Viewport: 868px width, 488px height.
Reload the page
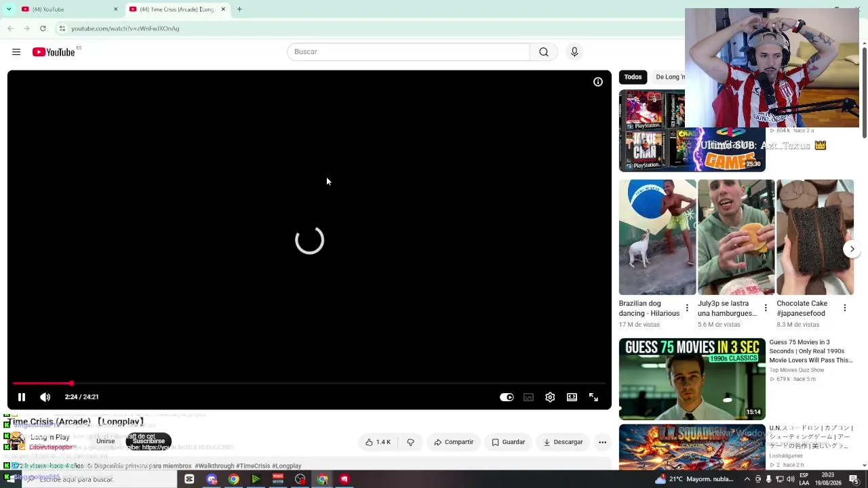(43, 28)
